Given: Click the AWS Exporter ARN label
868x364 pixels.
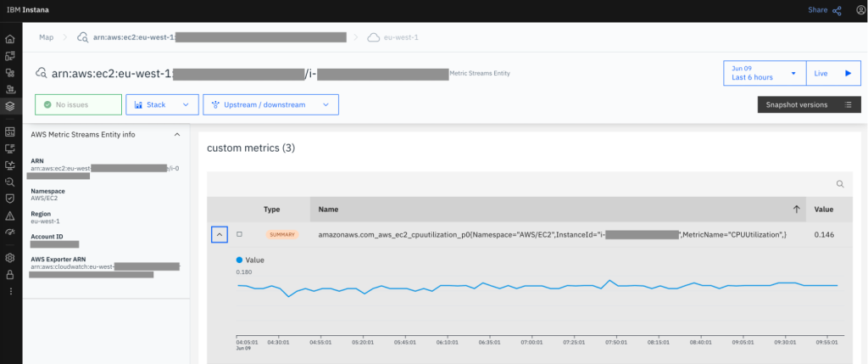Looking at the screenshot, I should point(58,260).
